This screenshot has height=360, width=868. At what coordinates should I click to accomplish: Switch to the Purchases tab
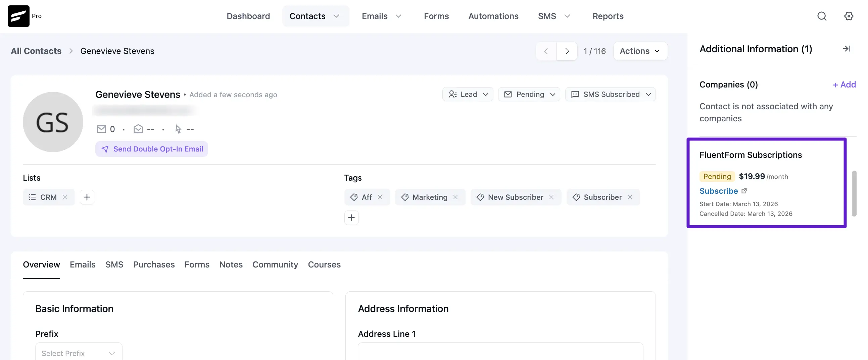(x=154, y=265)
